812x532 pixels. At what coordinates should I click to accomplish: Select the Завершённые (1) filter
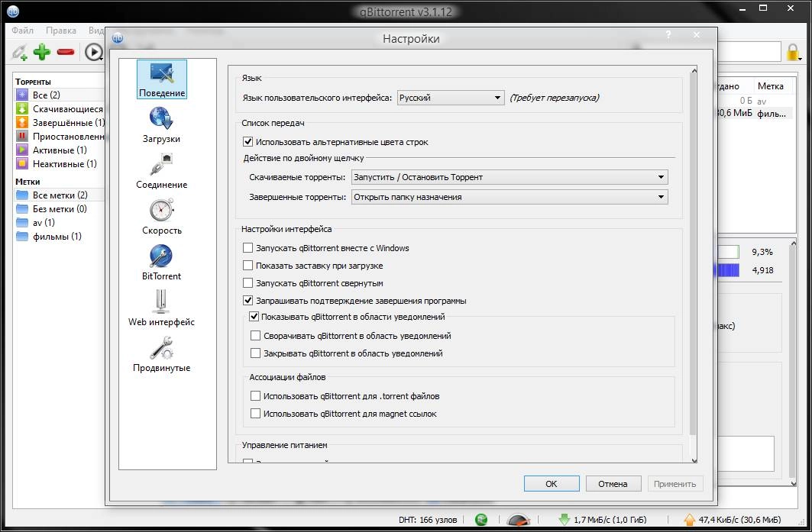60,123
